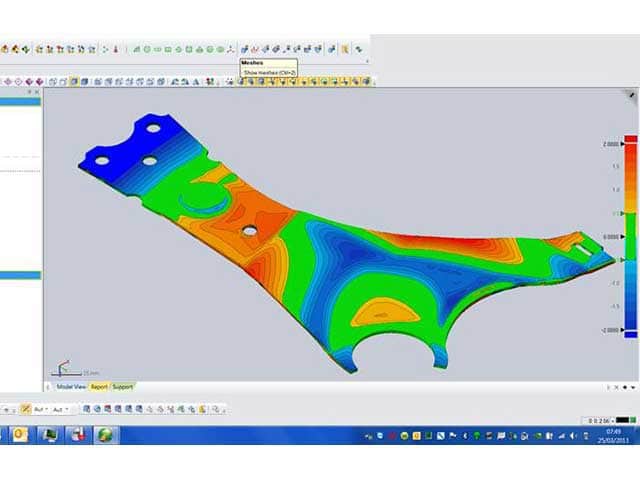Click the round hole in the orange region
This screenshot has height=480, width=640.
click(x=248, y=231)
